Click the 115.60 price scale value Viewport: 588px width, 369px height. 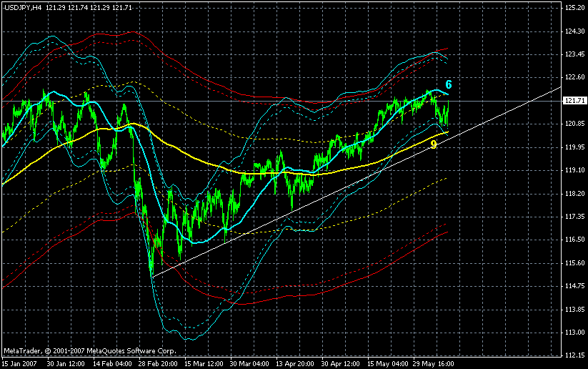click(574, 263)
